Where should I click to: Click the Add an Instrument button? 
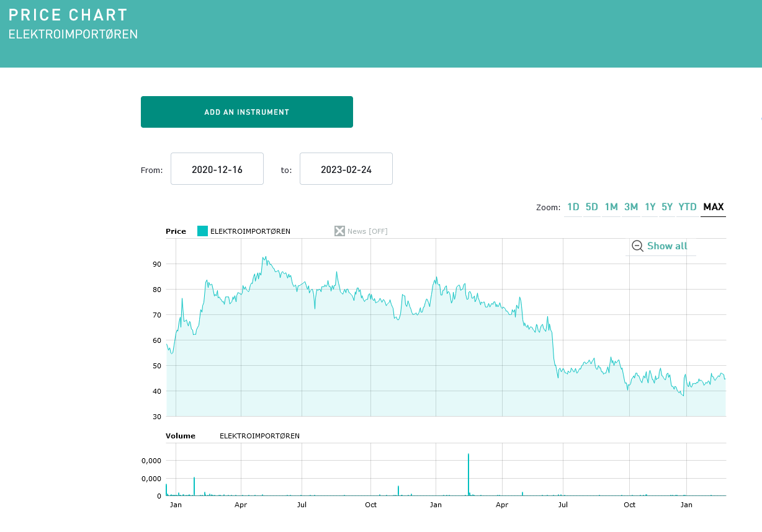[x=246, y=112]
